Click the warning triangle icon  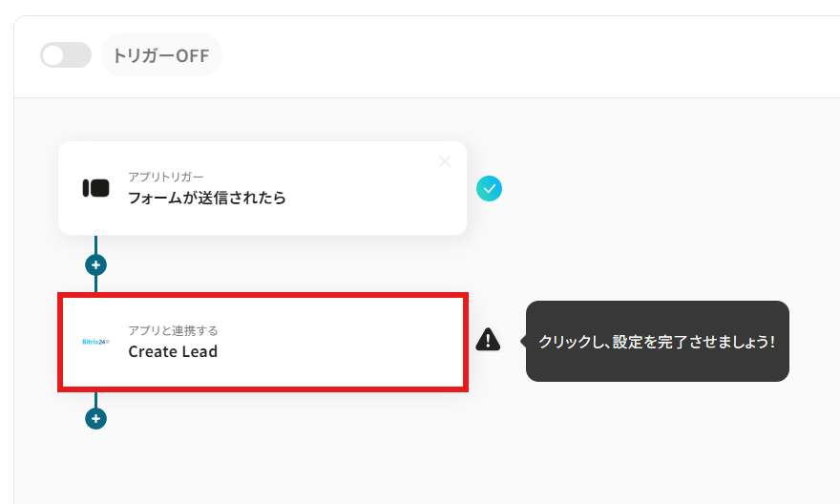click(488, 340)
